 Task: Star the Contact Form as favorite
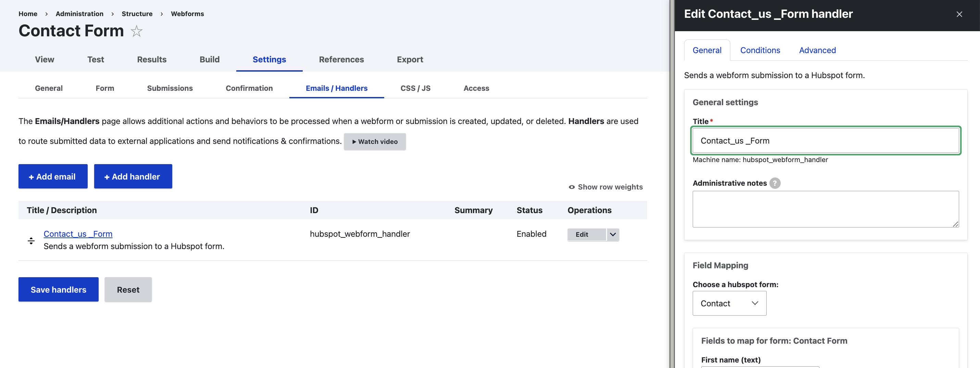tap(136, 31)
